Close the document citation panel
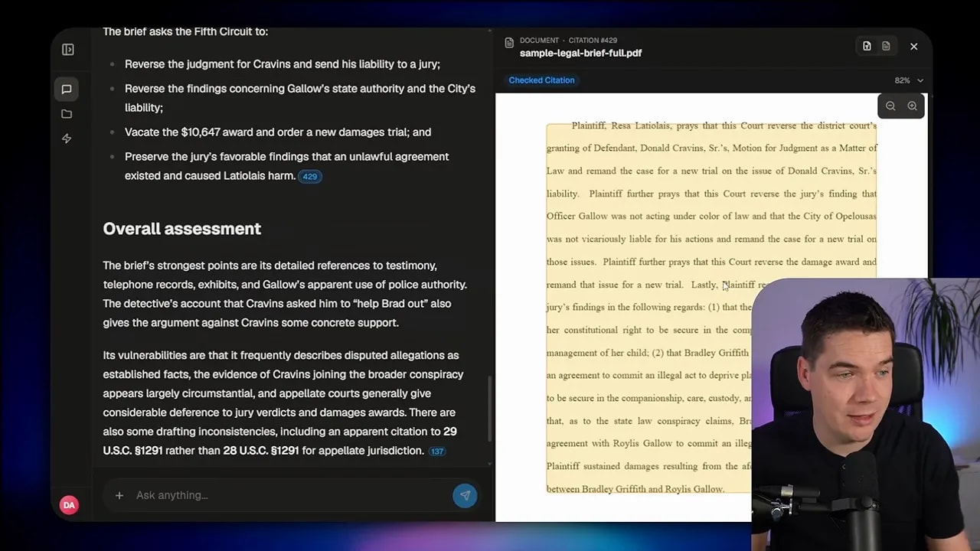 pyautogui.click(x=913, y=47)
